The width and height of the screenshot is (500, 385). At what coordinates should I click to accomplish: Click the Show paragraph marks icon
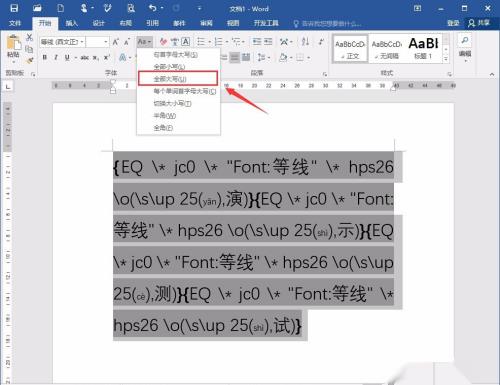[321, 42]
